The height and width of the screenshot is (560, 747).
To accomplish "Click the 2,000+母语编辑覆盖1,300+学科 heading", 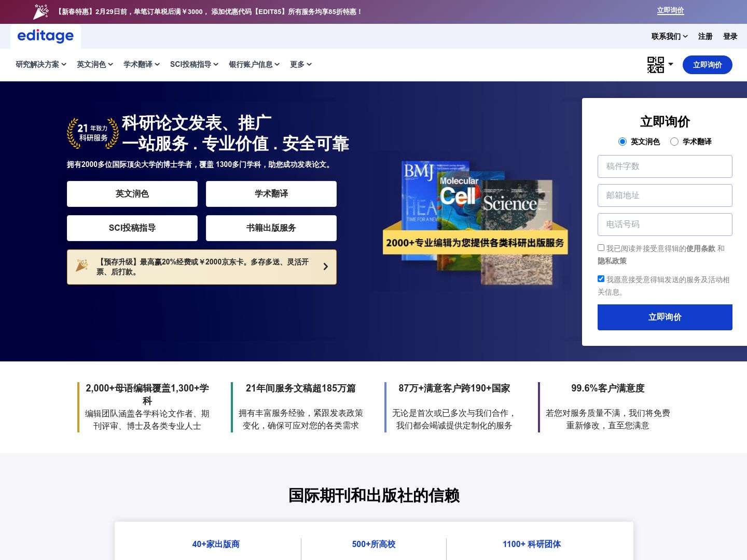I will click(147, 394).
